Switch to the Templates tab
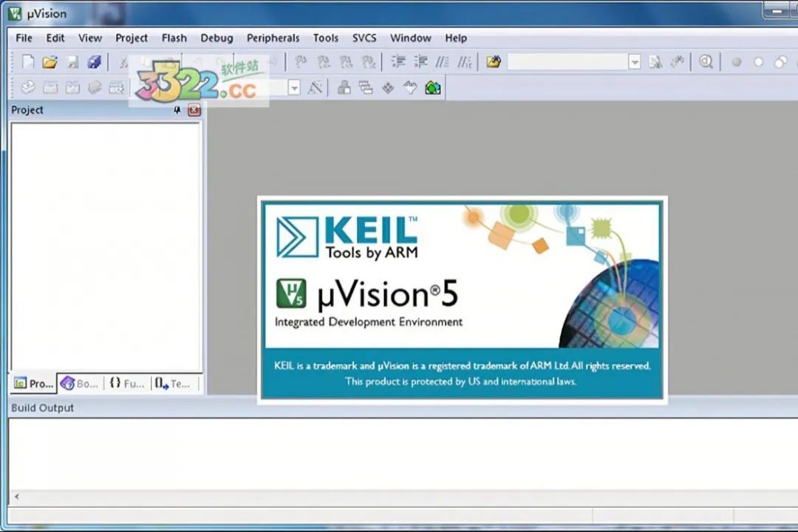The height and width of the screenshot is (532, 798). pos(174,383)
